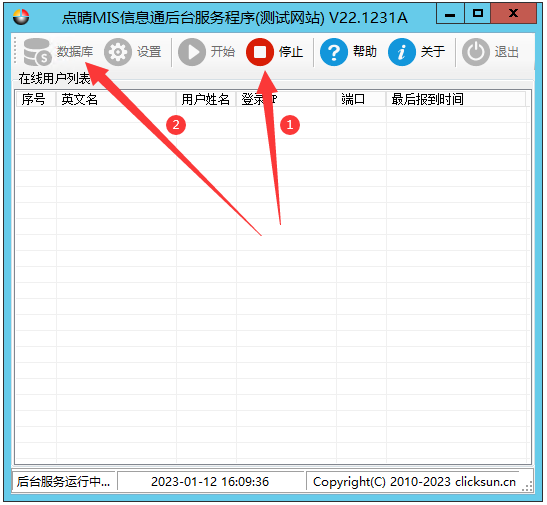Open the database icon in toolbar
The width and height of the screenshot is (547, 505).
38,52
